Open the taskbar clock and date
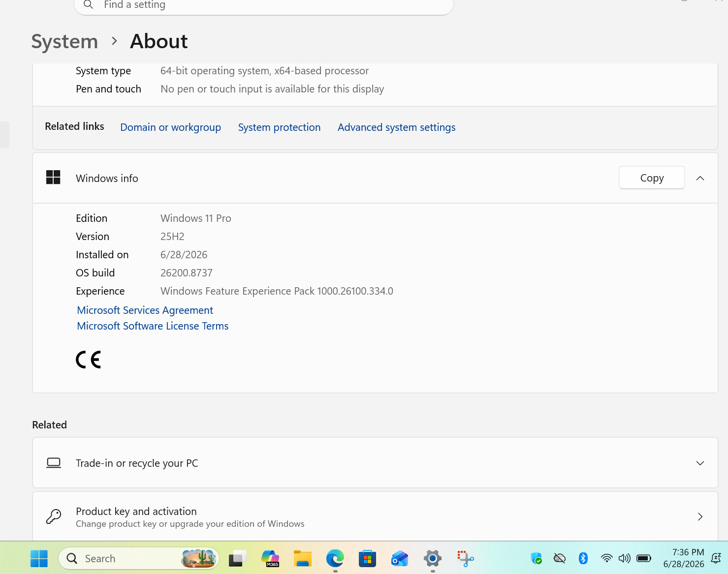This screenshot has width=728, height=574. tap(684, 558)
